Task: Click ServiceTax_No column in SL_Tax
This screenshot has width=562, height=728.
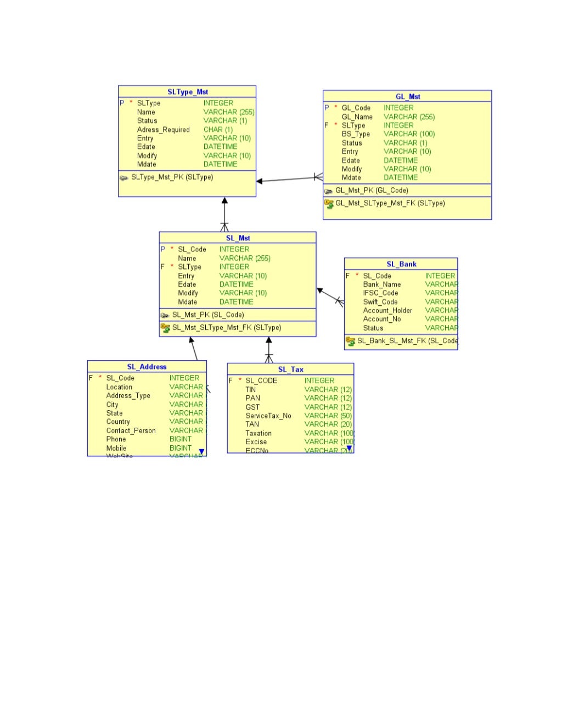Action: pyautogui.click(x=268, y=416)
